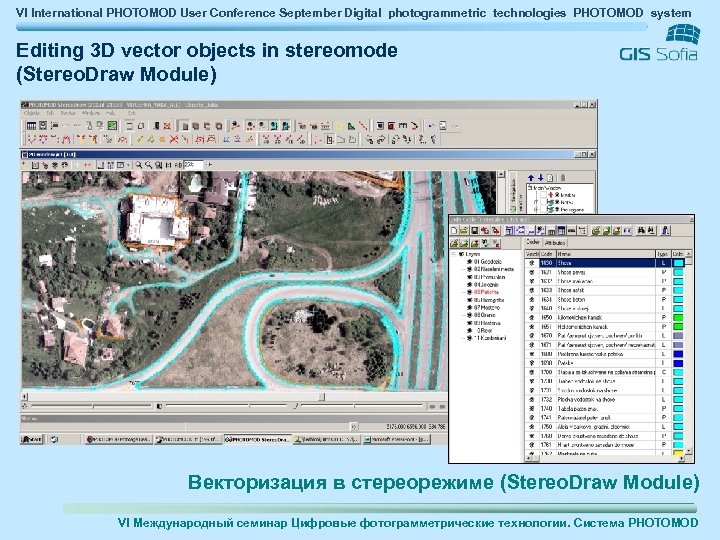Screen dimensions: 720x540
Task: Sort the table by Code column header
Action: click(x=547, y=253)
